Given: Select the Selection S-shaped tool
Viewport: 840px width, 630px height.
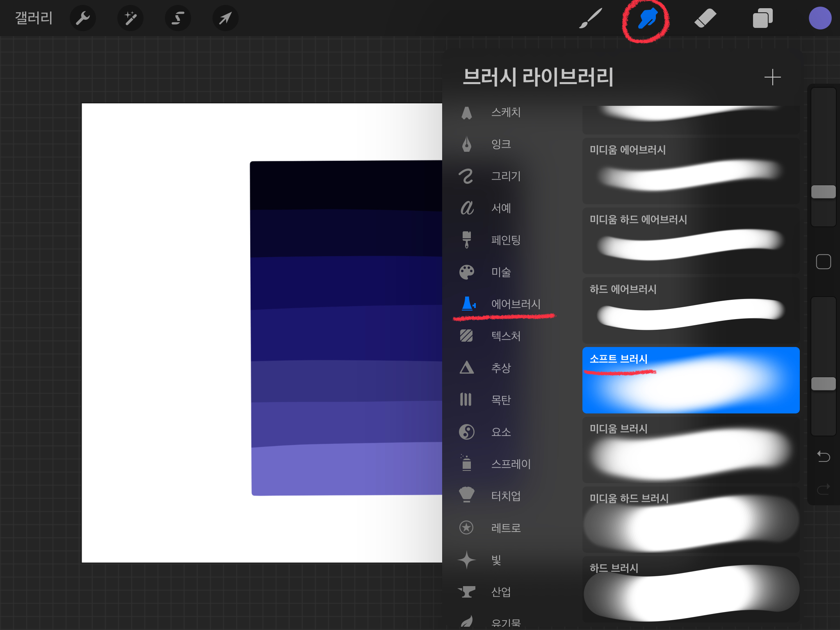Looking at the screenshot, I should coord(178,18).
